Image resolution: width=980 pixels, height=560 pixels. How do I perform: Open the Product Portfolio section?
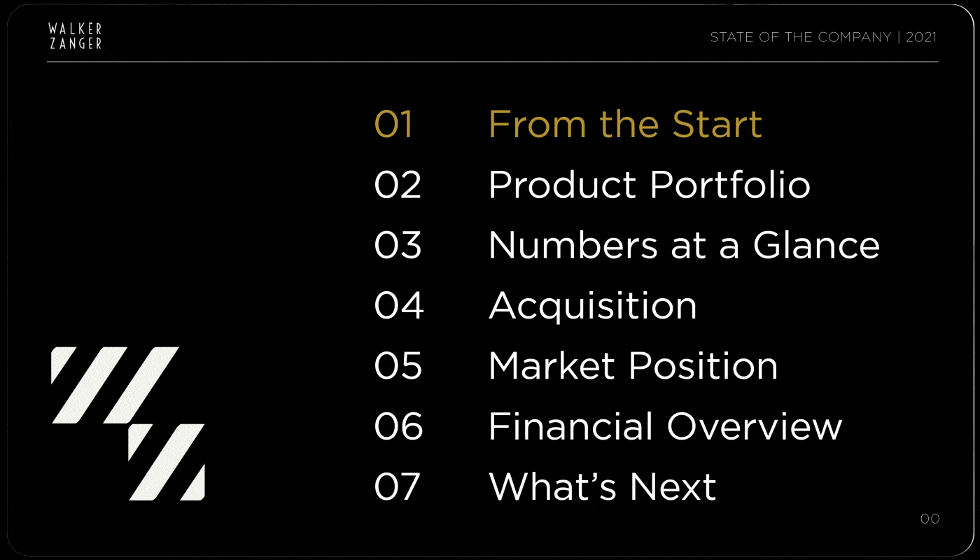click(649, 185)
